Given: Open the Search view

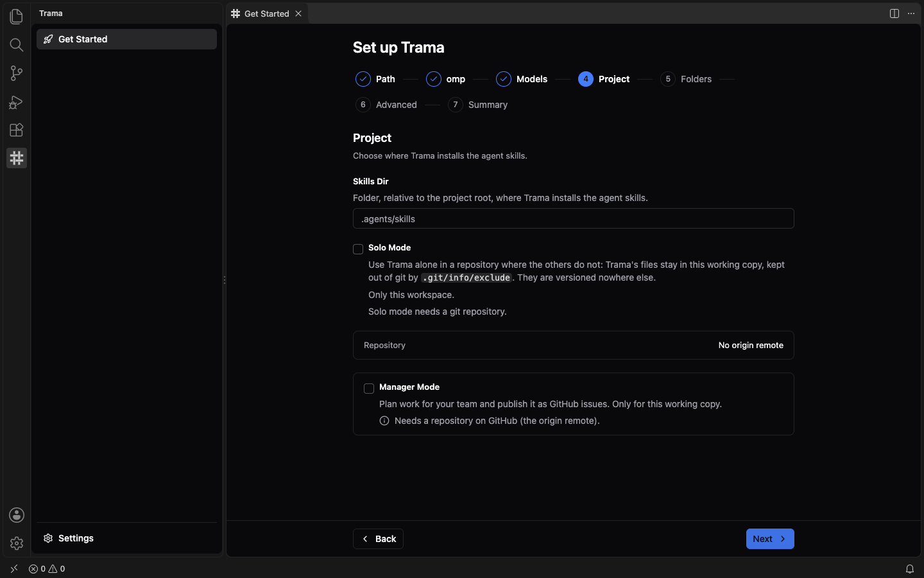Looking at the screenshot, I should coord(17,45).
